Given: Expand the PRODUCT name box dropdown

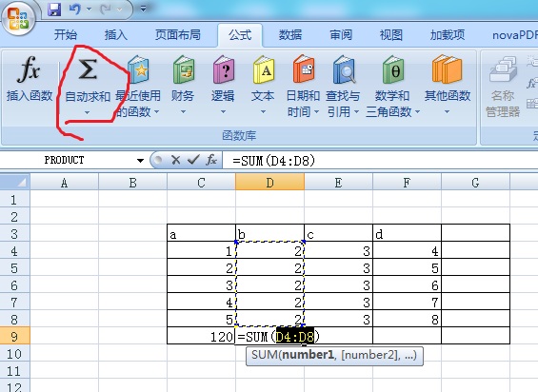Looking at the screenshot, I should [140, 160].
